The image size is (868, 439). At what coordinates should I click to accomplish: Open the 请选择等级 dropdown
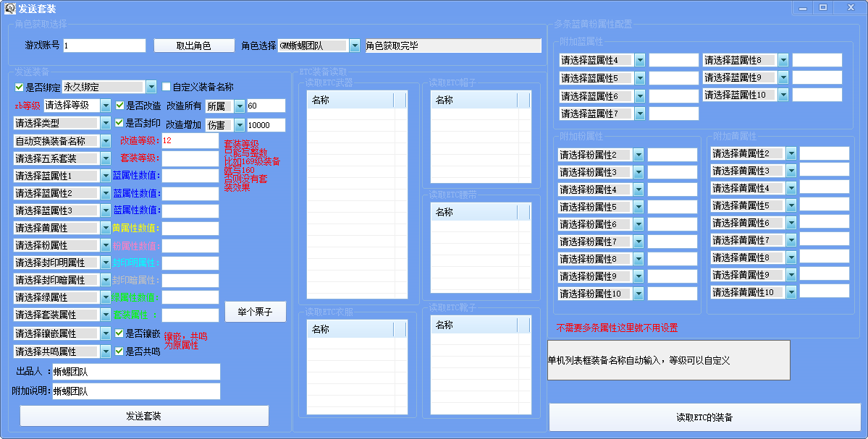point(105,106)
